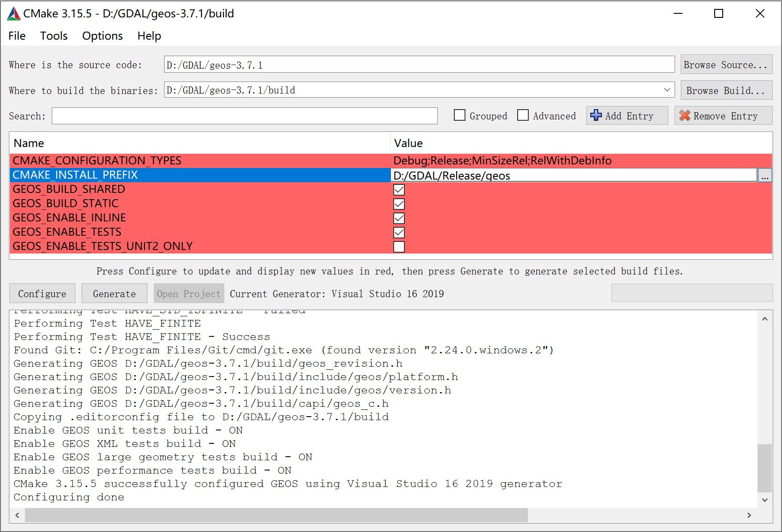Click the Configure button
This screenshot has height=532, width=782.
click(x=42, y=294)
